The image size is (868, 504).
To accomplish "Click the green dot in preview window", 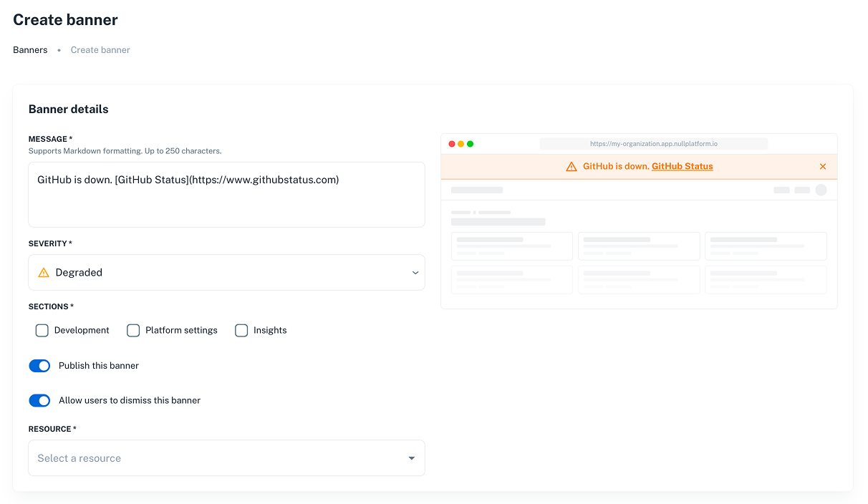I will [x=471, y=144].
